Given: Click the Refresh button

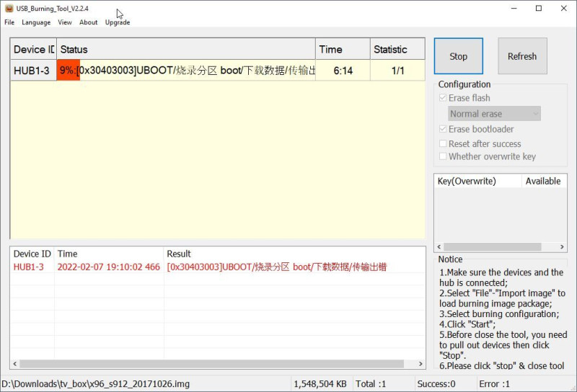Looking at the screenshot, I should pyautogui.click(x=522, y=56).
